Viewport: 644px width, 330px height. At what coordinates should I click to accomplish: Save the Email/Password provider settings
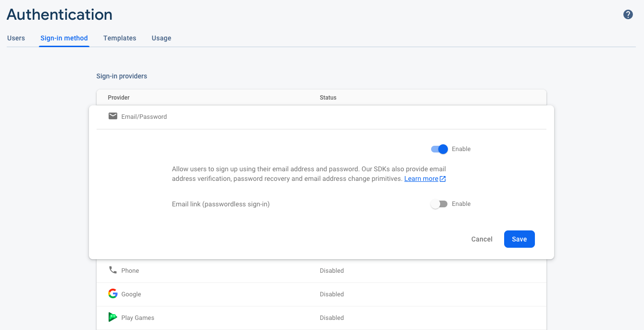tap(519, 239)
